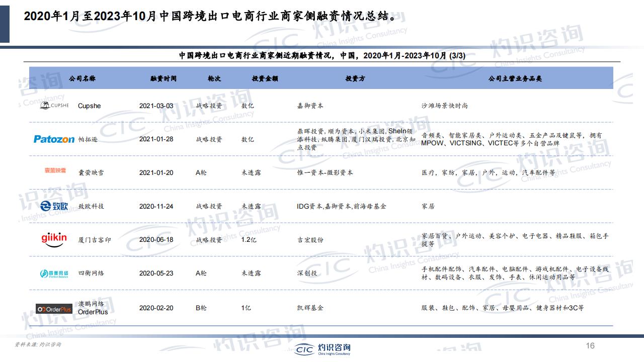Click investor 吉宏股份
The image size is (644, 362).
(310, 240)
